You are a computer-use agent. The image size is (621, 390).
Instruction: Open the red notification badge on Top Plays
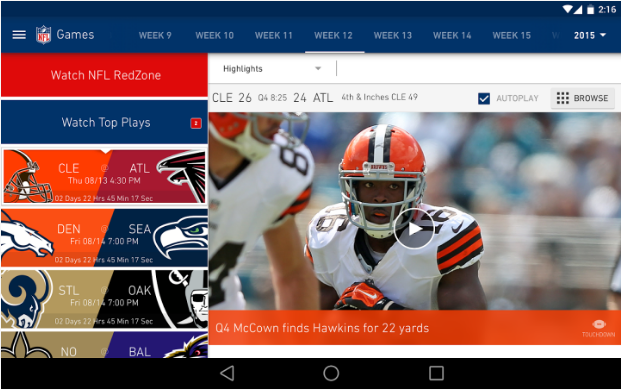tap(196, 123)
